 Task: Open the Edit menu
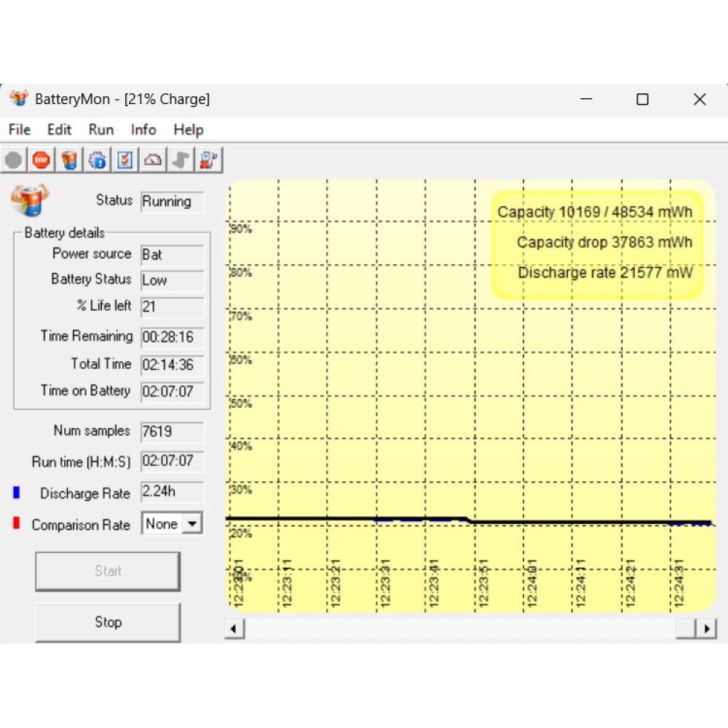point(59,130)
